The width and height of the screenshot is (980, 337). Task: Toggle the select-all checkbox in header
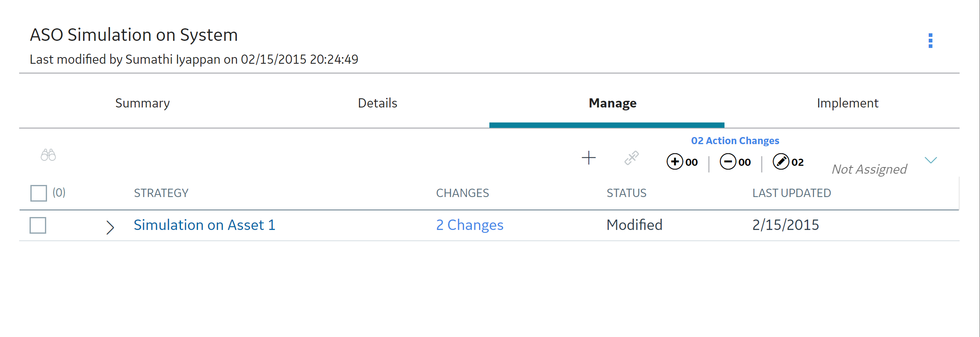tap(38, 193)
